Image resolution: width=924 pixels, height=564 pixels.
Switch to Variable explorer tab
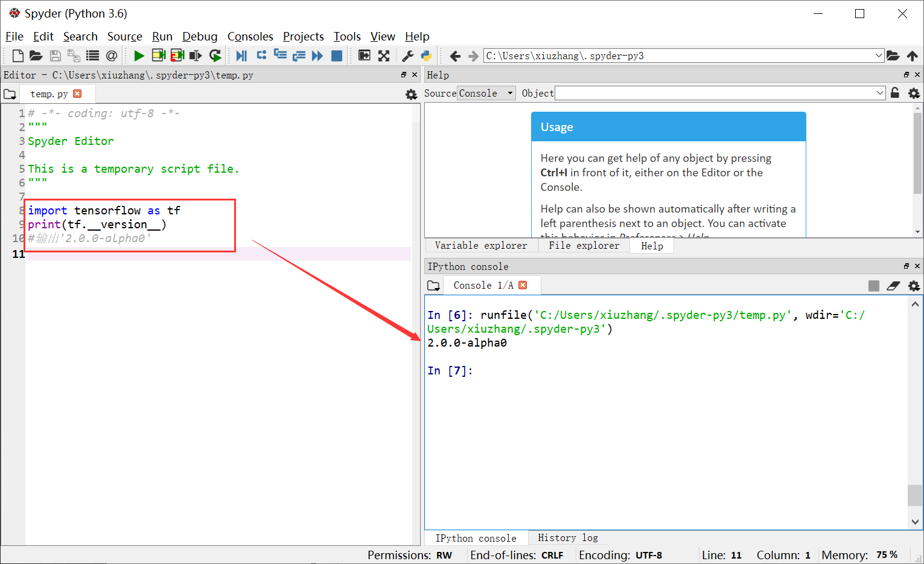(481, 246)
